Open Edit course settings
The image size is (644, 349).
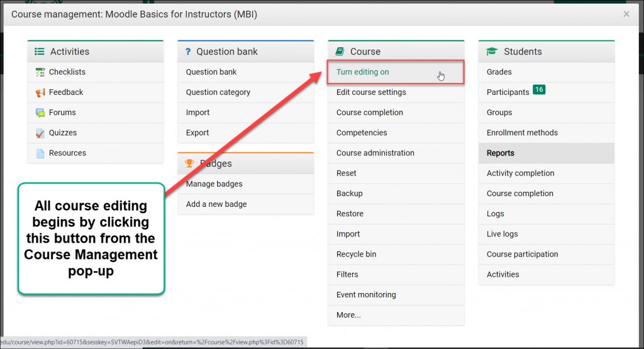pos(371,92)
